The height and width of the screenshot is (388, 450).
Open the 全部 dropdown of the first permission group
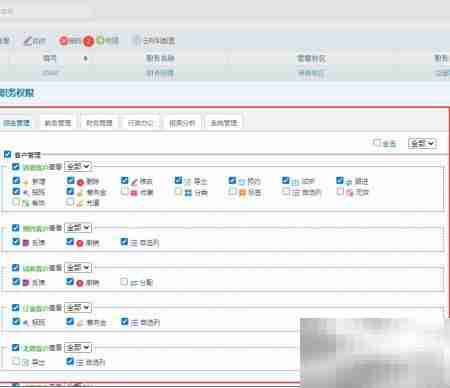tap(78, 166)
